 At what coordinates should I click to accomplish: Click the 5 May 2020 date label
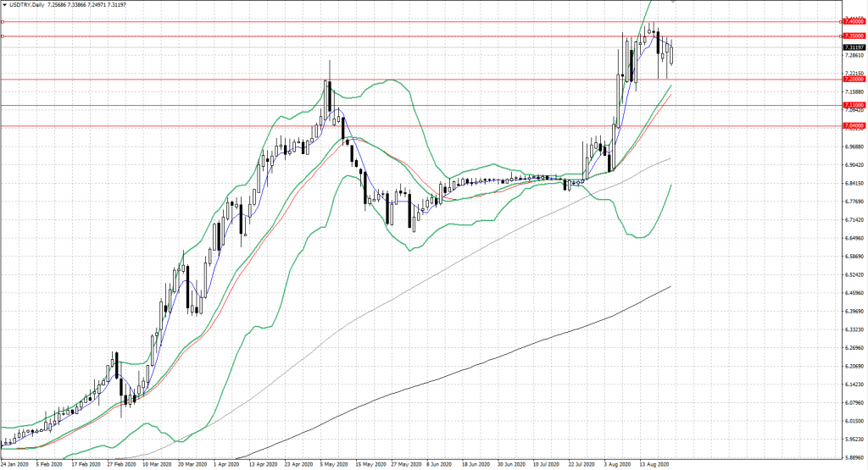click(332, 465)
